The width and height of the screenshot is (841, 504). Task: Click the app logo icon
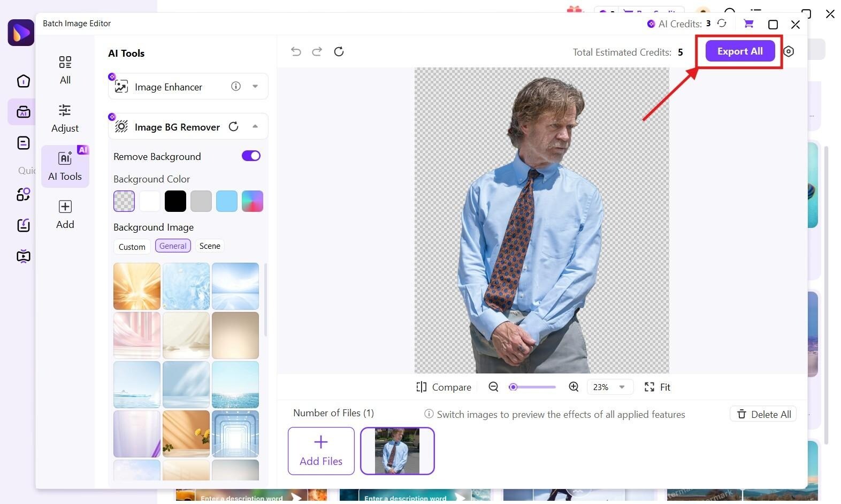21,33
